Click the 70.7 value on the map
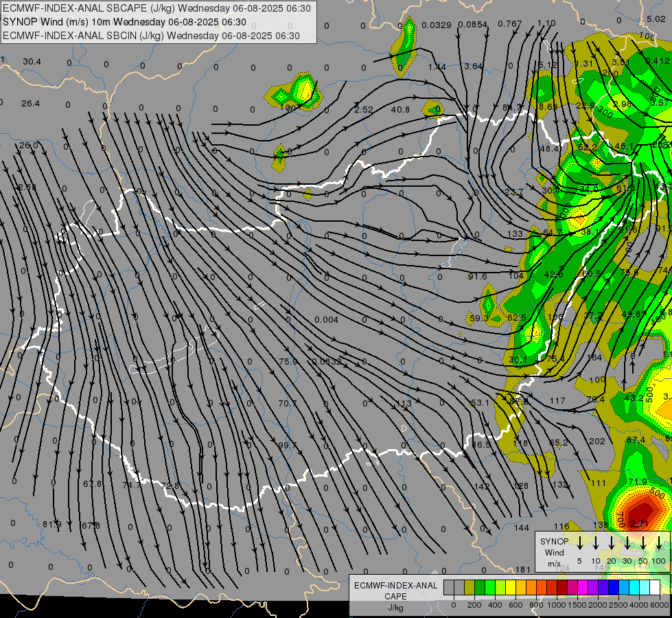This screenshot has height=618, width=672. [x=287, y=403]
